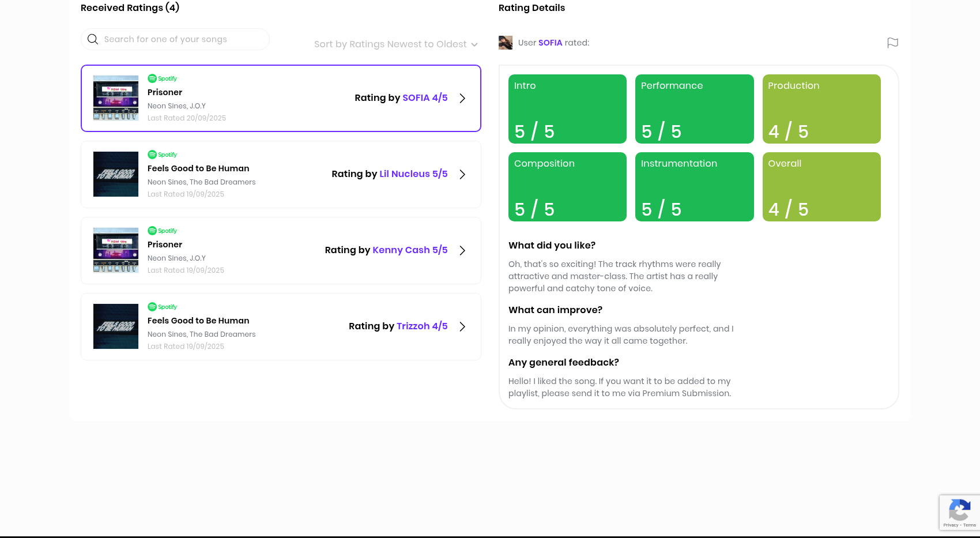The image size is (980, 538).
Task: Click the Kenny Cash username link
Action: [401, 250]
